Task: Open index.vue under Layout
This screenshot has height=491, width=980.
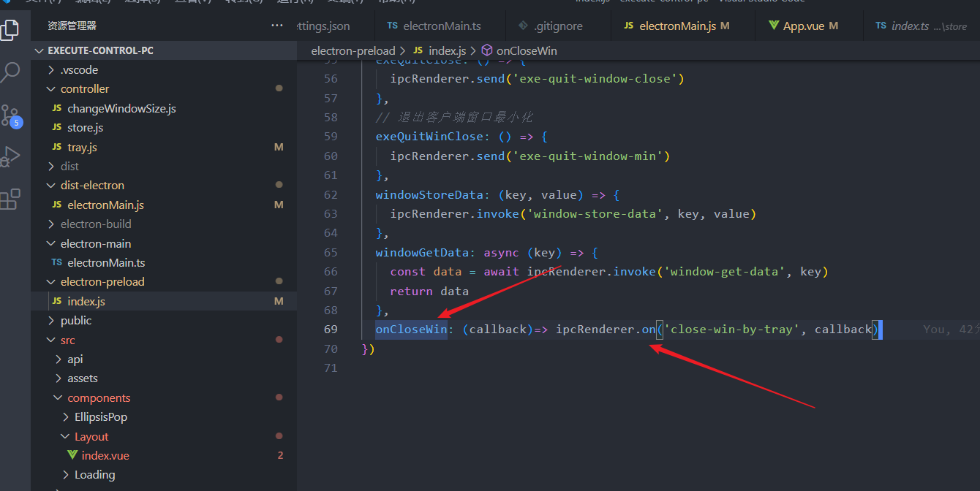Action: 105,456
